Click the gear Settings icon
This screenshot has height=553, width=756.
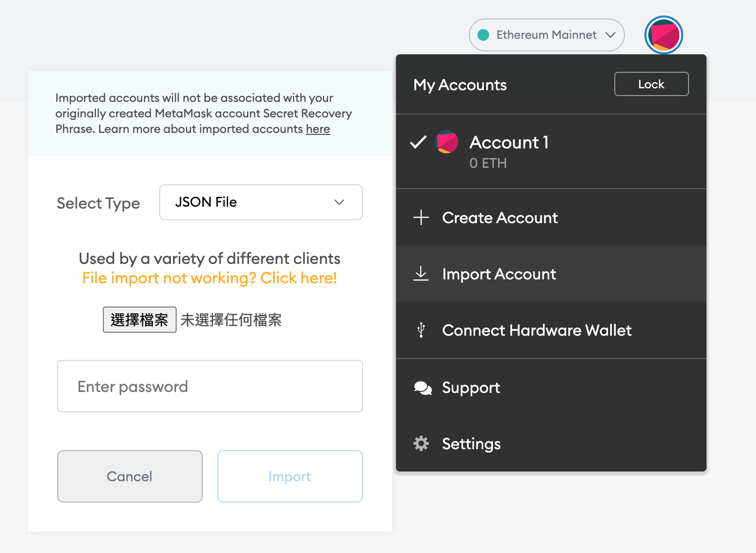click(x=421, y=443)
